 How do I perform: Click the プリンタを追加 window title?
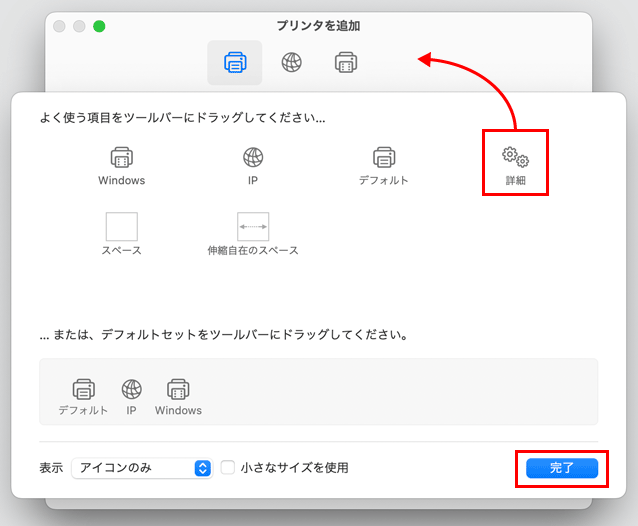(x=318, y=25)
